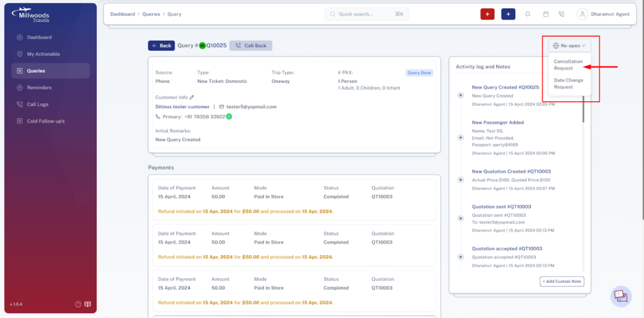Select Cancellation Request option
Image resolution: width=644 pixels, height=318 pixels.
tap(569, 65)
